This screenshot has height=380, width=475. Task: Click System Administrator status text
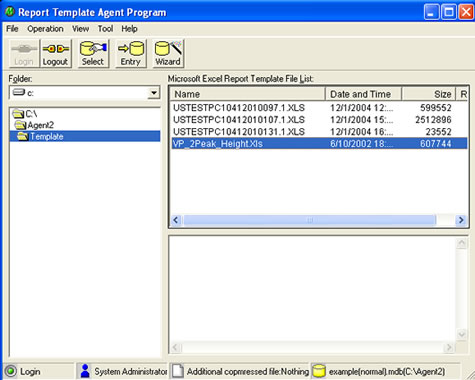[x=131, y=371]
